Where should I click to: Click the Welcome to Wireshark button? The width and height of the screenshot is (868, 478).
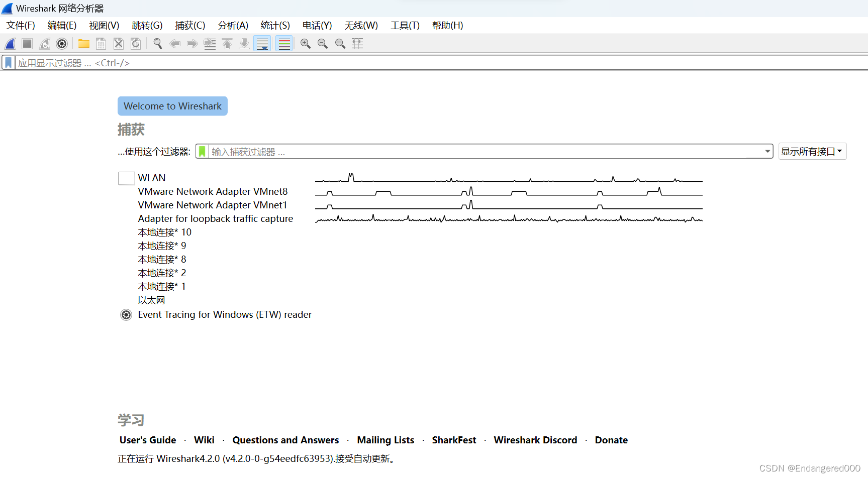click(172, 106)
